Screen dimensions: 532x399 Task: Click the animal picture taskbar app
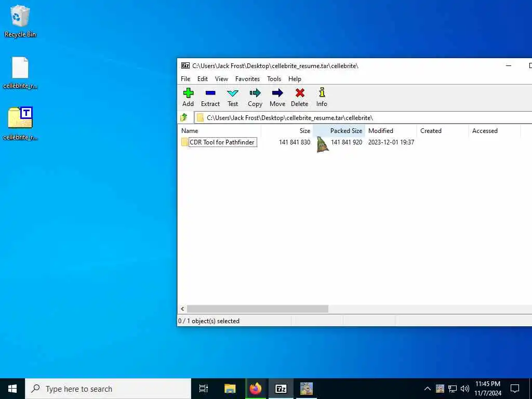[307, 389]
